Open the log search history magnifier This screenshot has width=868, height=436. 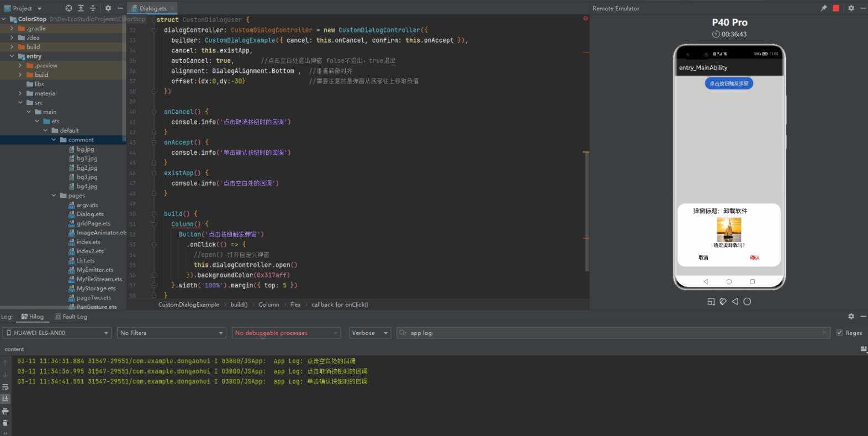point(403,333)
